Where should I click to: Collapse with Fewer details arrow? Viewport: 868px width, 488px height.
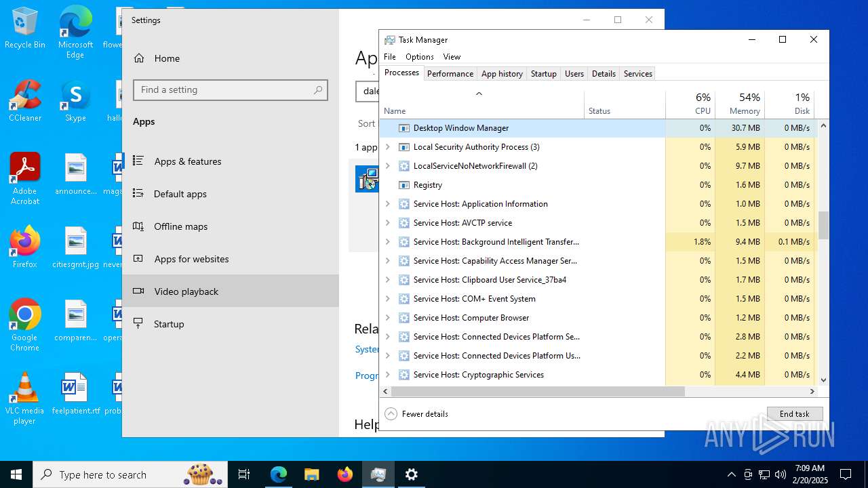(391, 414)
